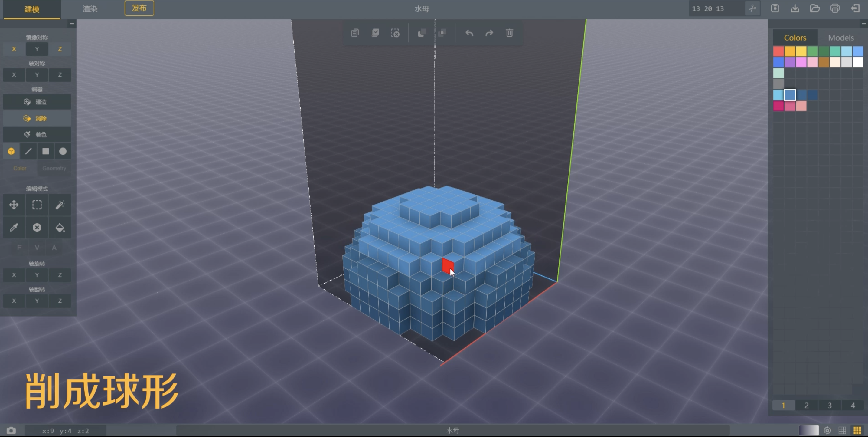
Task: Toggle the F mode option
Action: click(x=19, y=248)
